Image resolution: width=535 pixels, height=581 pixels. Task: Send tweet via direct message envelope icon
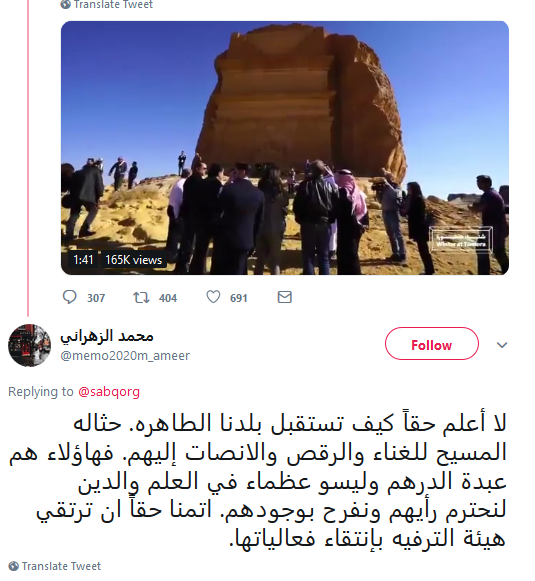(x=285, y=297)
